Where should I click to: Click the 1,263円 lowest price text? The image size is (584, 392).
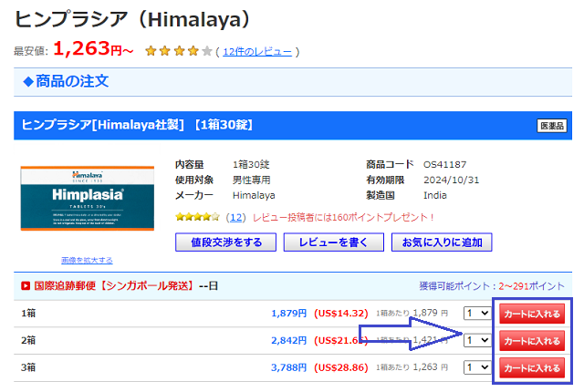pos(93,49)
